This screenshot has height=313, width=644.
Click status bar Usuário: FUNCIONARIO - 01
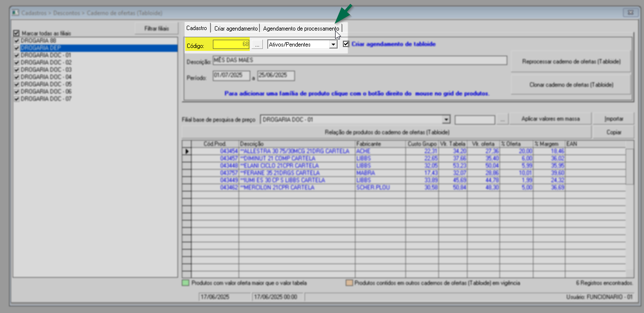pyautogui.click(x=600, y=297)
